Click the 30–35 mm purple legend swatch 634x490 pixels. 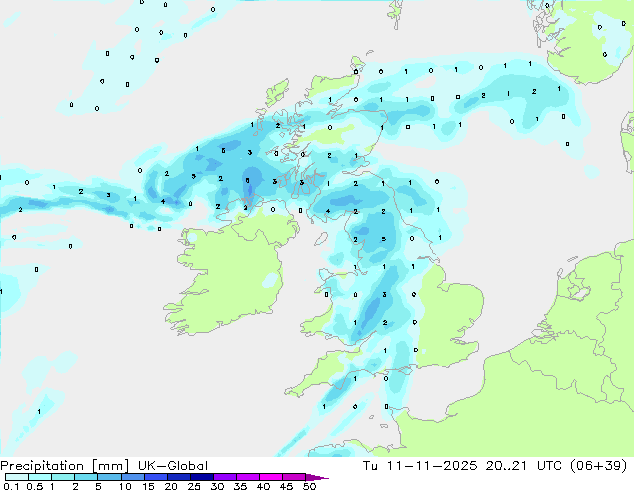click(x=225, y=477)
